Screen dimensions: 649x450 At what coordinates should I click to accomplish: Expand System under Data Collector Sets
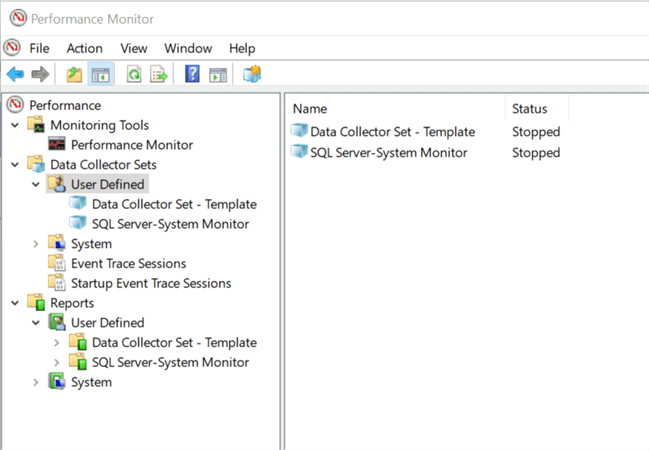tap(36, 244)
